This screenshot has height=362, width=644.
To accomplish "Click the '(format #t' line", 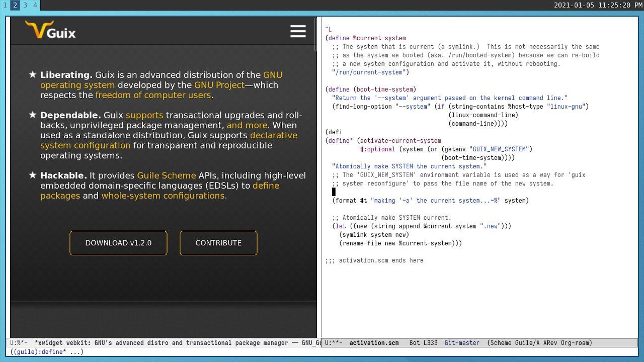I will (431, 201).
